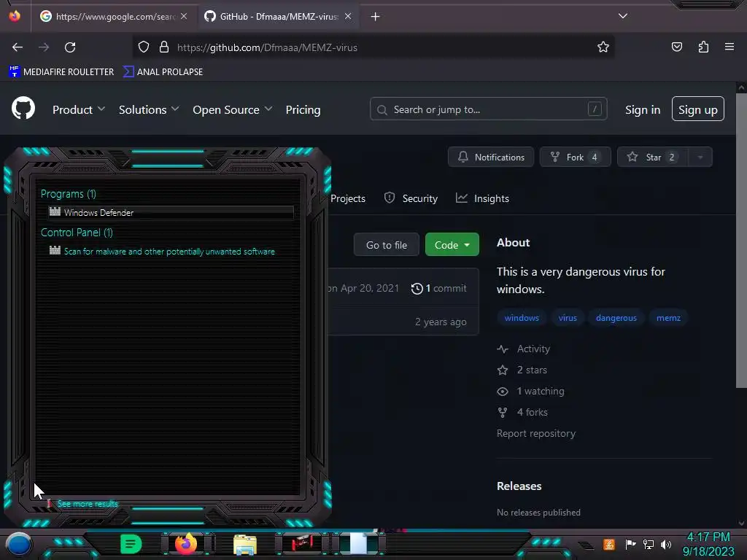Open the network tray icon
Screen dimensions: 747x560
point(649,544)
